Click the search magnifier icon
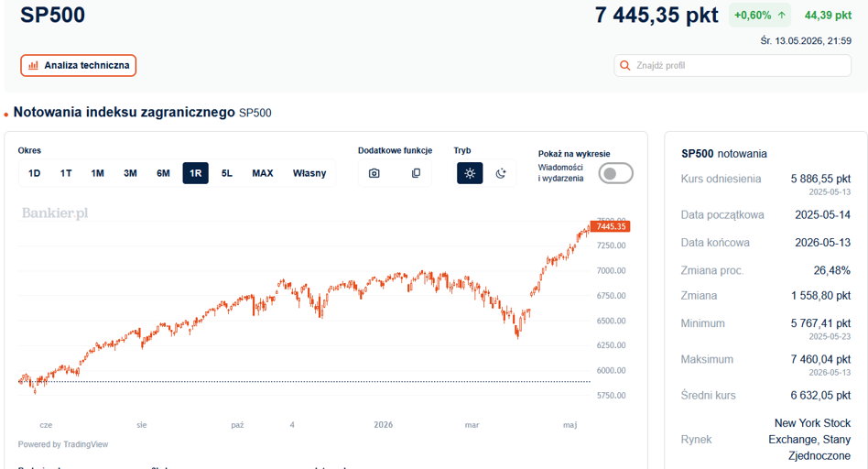This screenshot has width=868, height=469. click(x=625, y=65)
